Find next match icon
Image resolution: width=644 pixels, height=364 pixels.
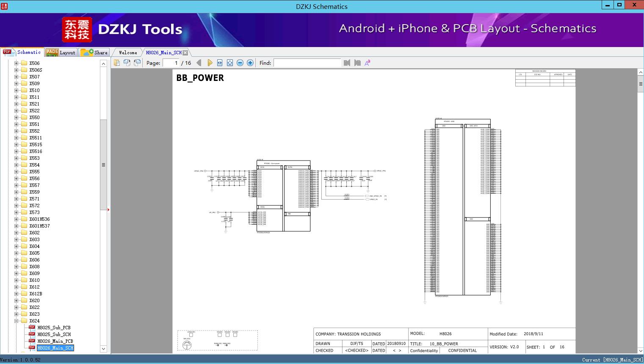tap(357, 63)
